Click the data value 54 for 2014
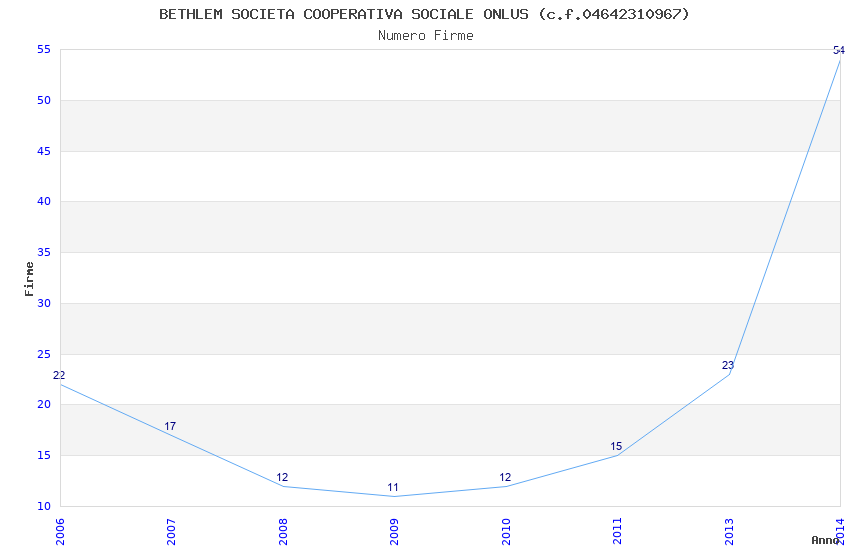The image size is (850, 550). pos(839,50)
